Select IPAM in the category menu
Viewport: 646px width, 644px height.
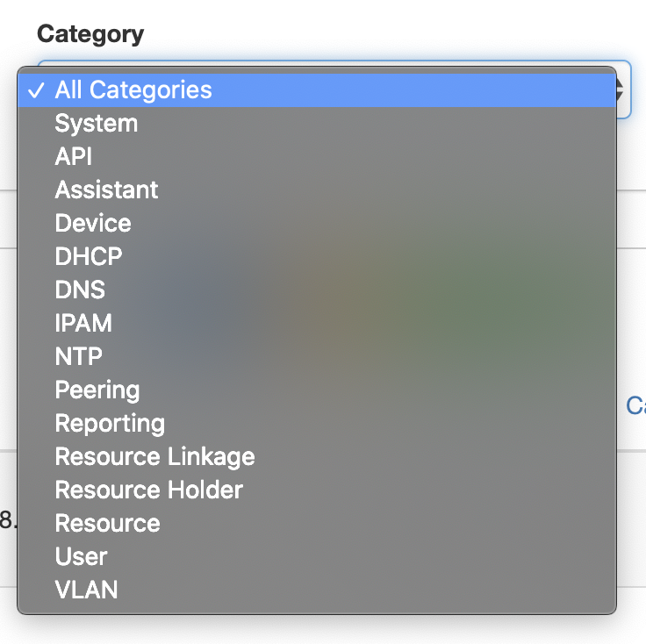[x=83, y=323]
